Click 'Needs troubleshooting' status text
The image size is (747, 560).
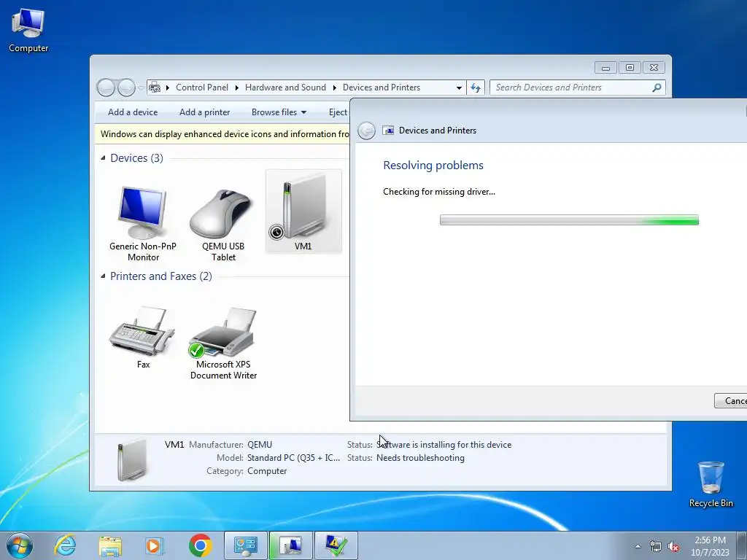(420, 458)
